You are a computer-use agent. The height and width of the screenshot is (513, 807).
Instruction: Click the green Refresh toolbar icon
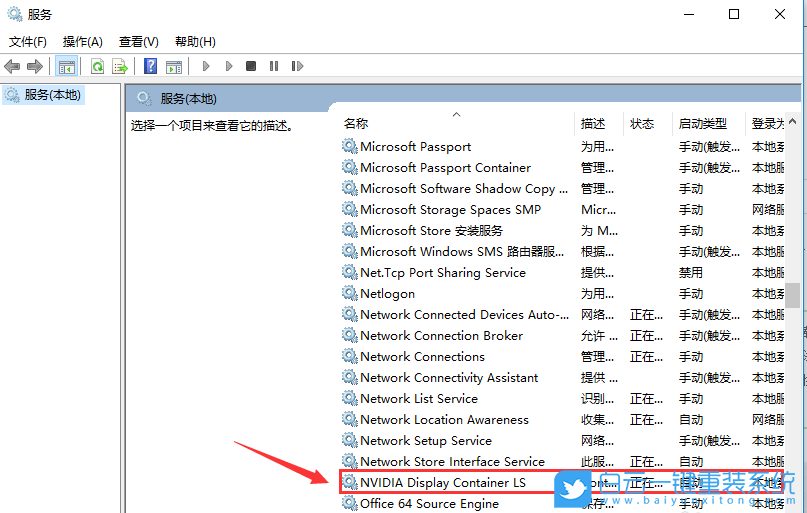[x=97, y=67]
